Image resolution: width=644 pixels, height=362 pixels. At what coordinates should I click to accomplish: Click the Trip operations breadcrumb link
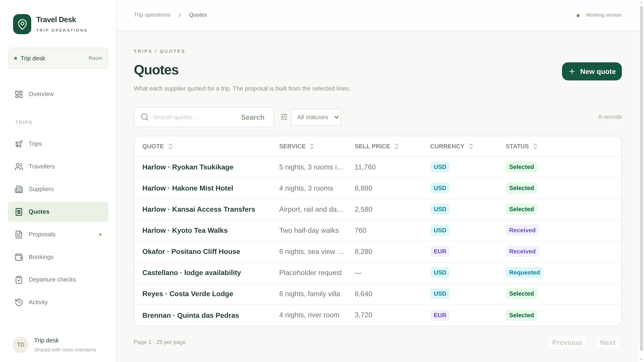(x=152, y=15)
